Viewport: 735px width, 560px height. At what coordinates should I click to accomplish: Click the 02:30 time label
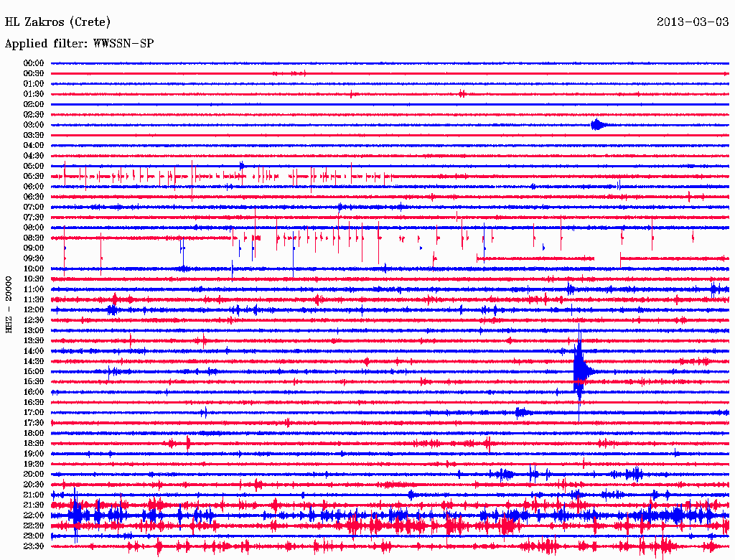[x=34, y=115]
